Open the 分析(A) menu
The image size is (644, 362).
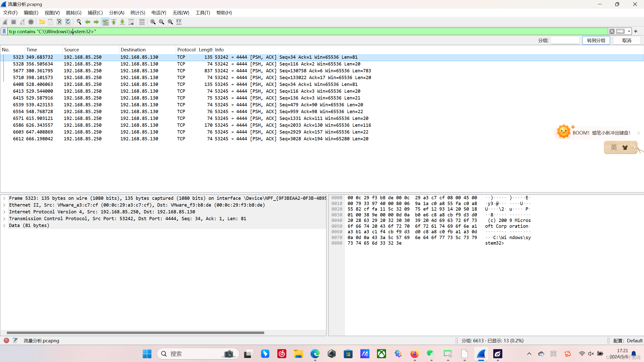click(117, 13)
